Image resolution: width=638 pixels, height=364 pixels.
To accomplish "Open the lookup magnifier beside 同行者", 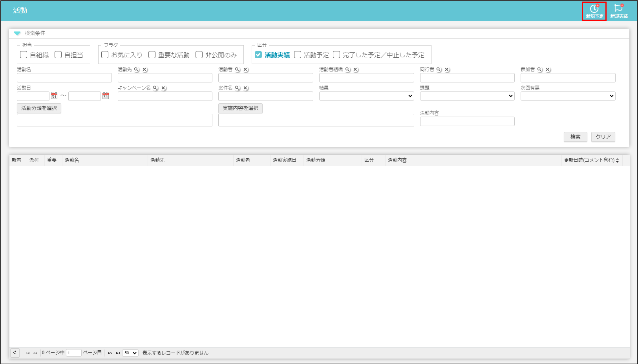I will point(439,70).
